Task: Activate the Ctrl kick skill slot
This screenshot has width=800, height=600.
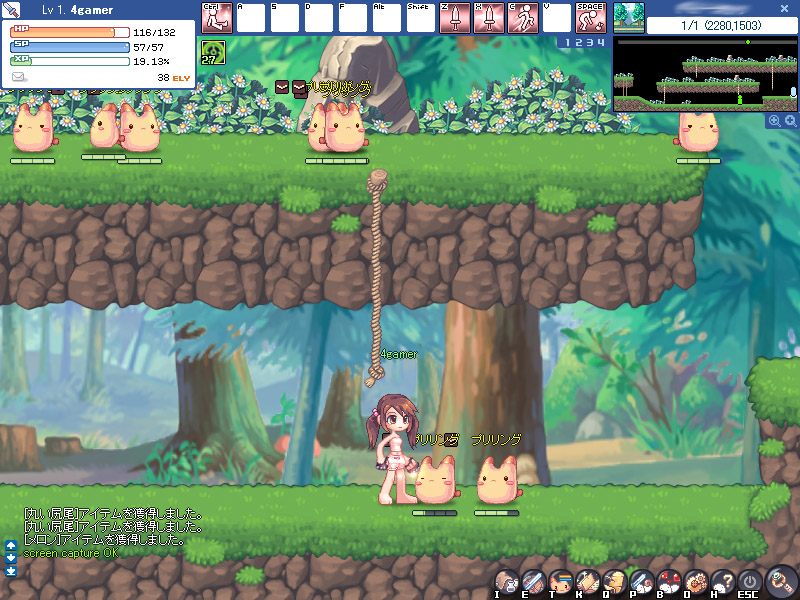Action: tap(217, 18)
